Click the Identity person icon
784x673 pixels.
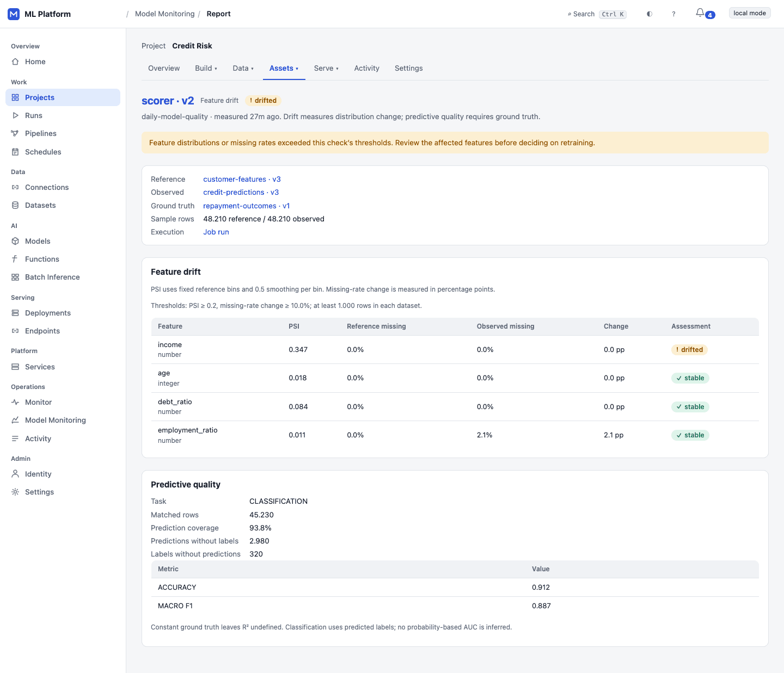15,474
